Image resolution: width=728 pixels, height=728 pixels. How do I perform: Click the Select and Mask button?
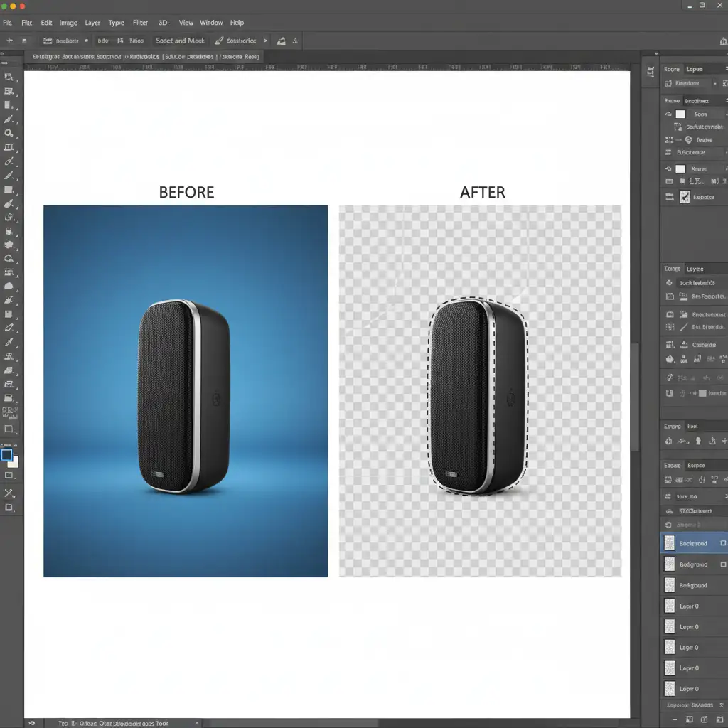pyautogui.click(x=180, y=41)
